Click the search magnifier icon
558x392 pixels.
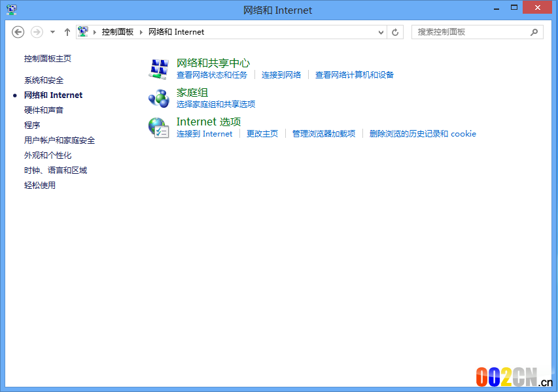click(534, 33)
